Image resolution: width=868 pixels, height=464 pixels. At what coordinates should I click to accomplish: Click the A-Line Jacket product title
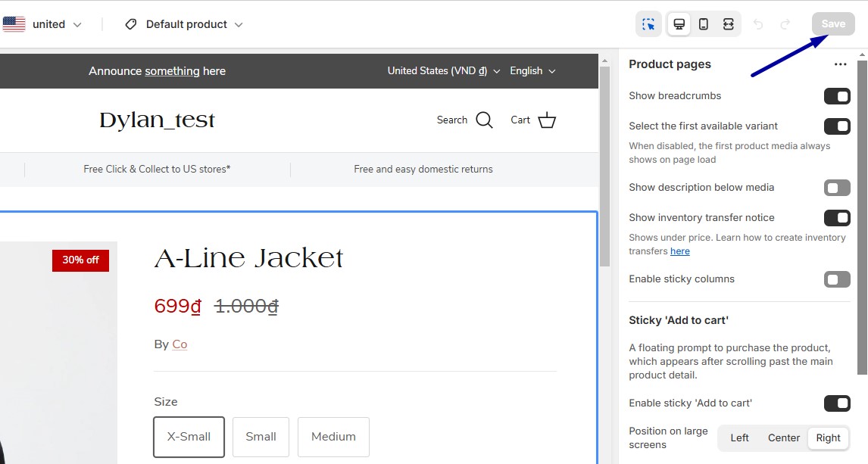point(248,258)
